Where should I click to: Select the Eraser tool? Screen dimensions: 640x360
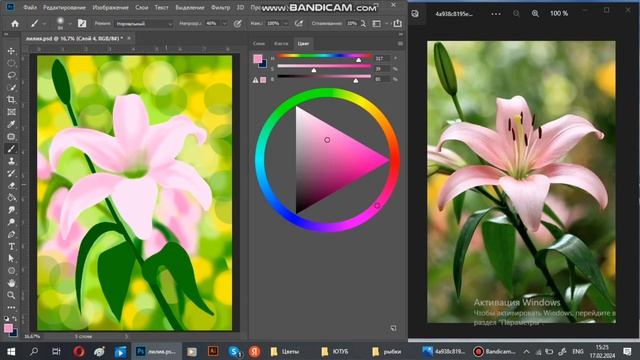(11, 185)
